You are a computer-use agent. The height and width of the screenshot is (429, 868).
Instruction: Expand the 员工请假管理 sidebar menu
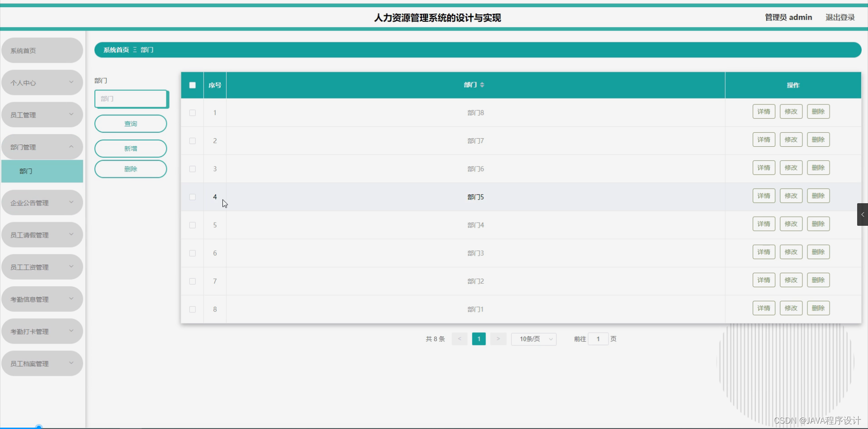pyautogui.click(x=42, y=235)
